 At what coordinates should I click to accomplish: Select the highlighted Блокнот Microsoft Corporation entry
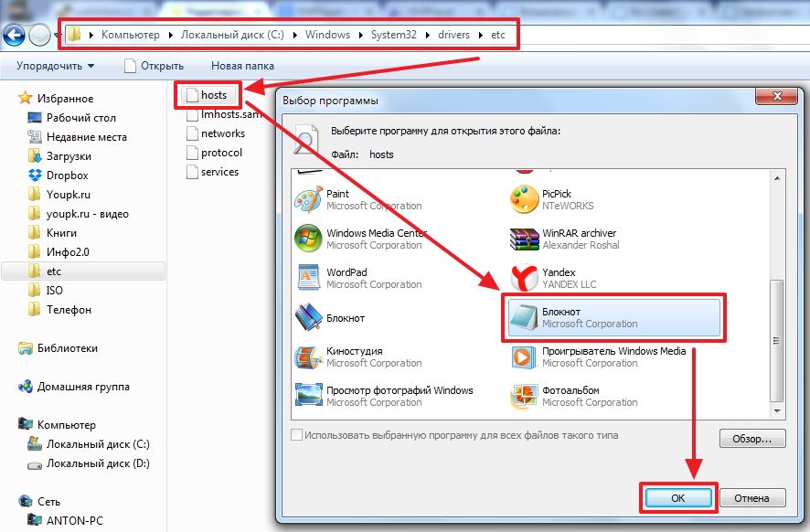(613, 317)
